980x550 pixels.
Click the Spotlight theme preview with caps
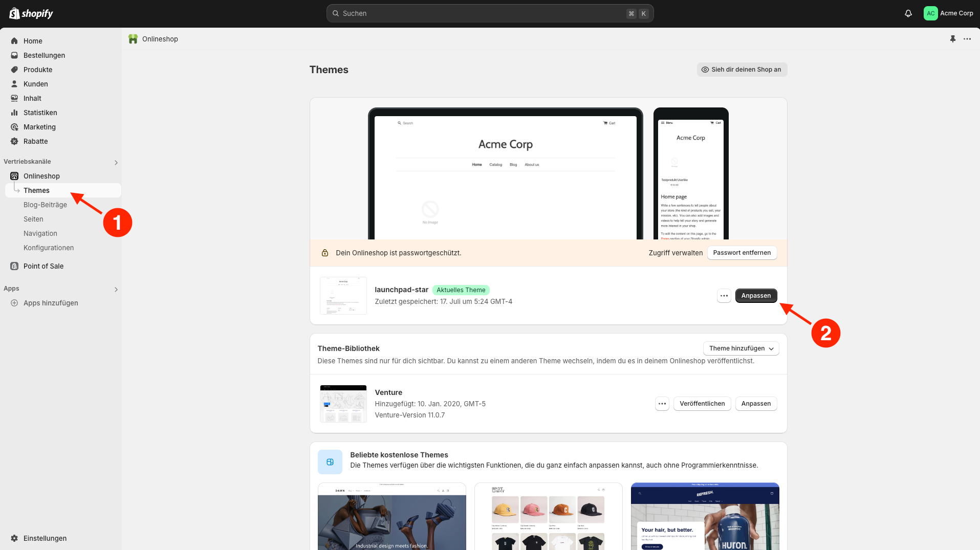(x=548, y=516)
